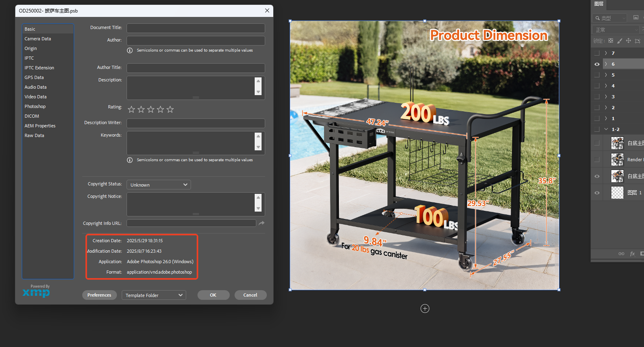
Task: Hide layer group 6
Action: click(597, 64)
